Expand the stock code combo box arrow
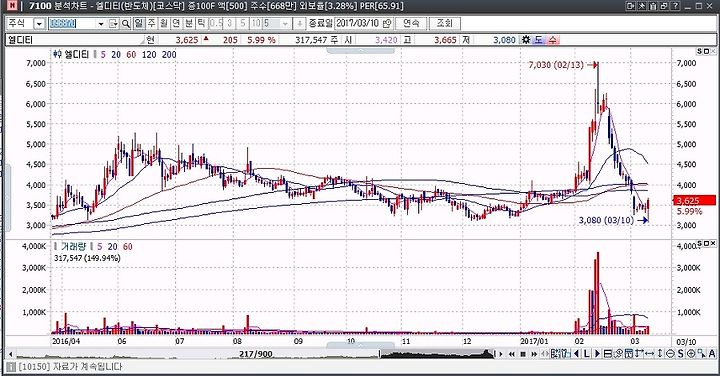The width and height of the screenshot is (720, 376). [x=101, y=23]
